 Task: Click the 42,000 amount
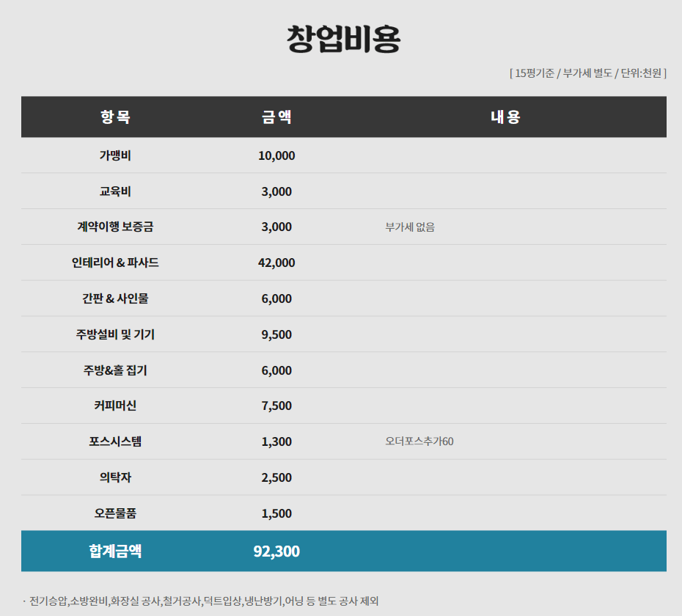pyautogui.click(x=276, y=263)
